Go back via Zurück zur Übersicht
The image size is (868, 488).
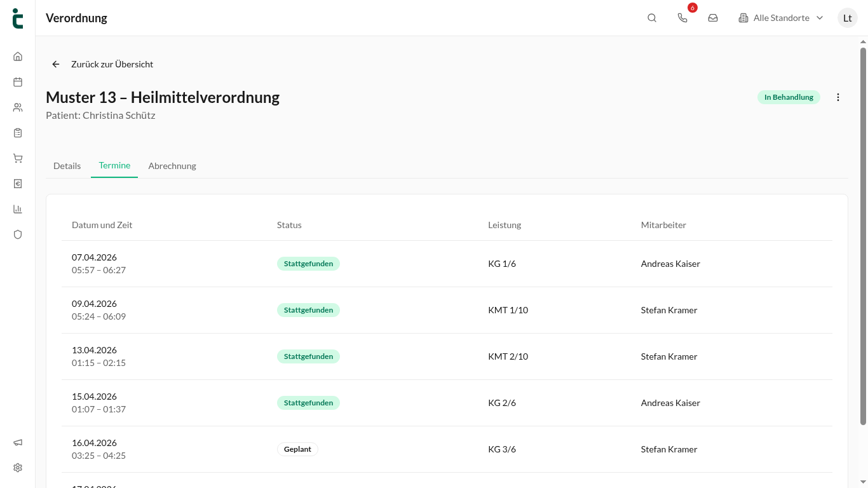click(x=112, y=64)
